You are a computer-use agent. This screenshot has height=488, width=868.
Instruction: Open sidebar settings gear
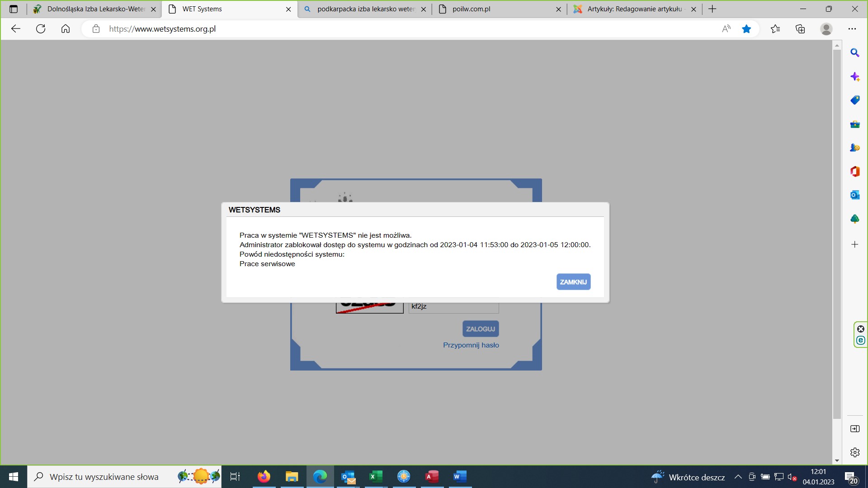[854, 452]
